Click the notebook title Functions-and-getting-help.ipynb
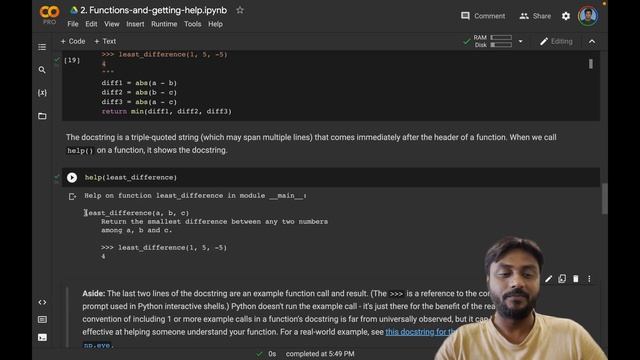The height and width of the screenshot is (360, 640). tap(153, 10)
